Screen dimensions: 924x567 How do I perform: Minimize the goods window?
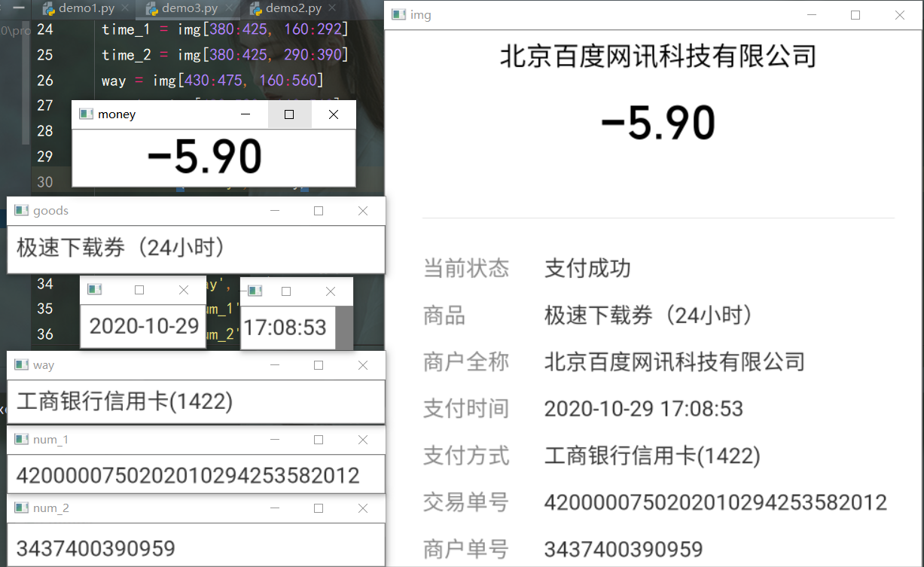[x=275, y=211]
